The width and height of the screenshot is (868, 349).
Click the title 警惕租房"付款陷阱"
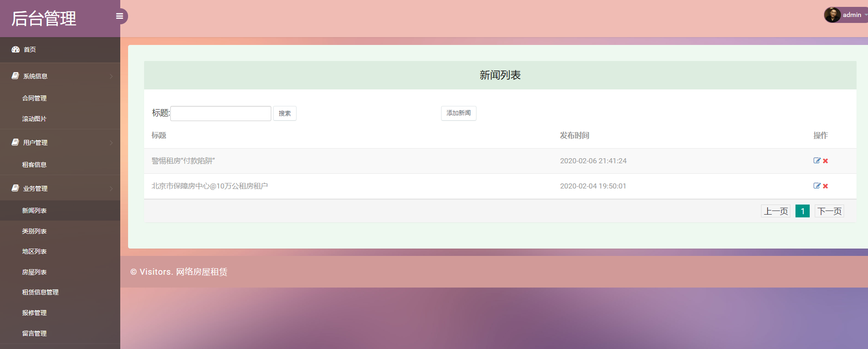click(x=183, y=161)
